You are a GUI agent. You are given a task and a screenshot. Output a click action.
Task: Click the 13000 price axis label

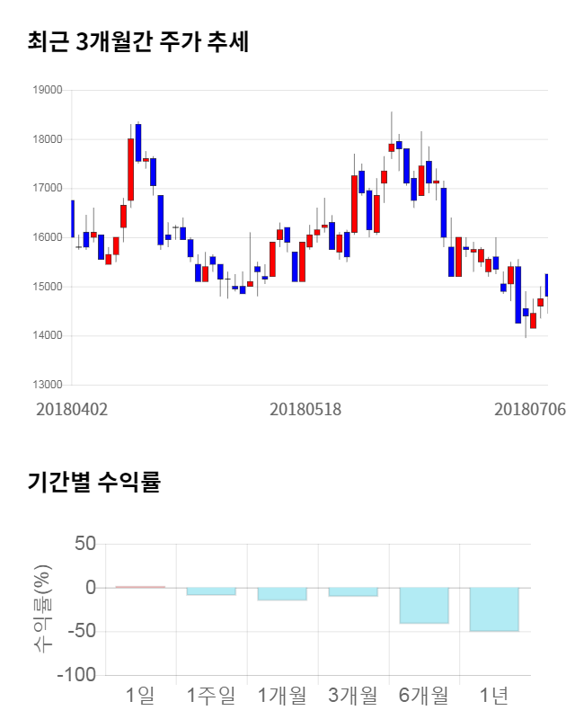(49, 385)
